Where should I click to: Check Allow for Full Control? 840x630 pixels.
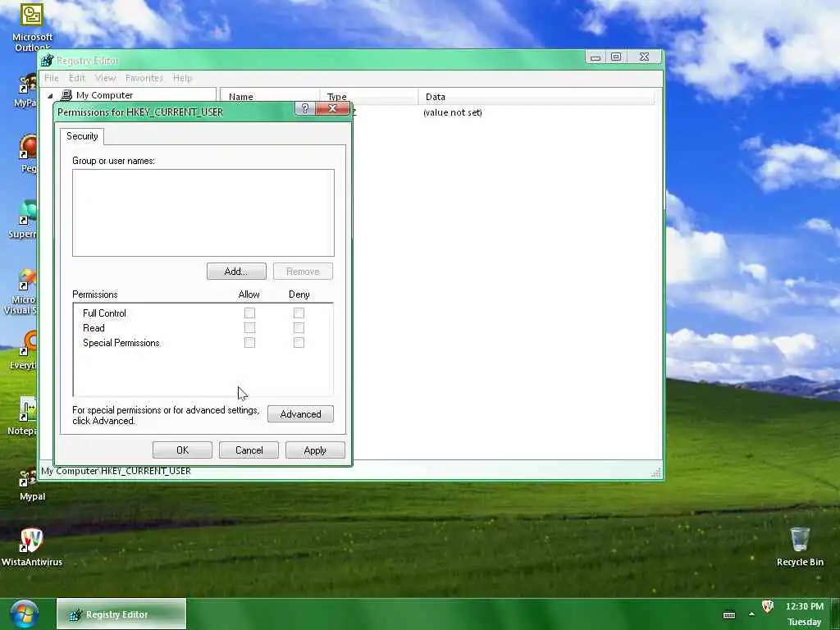coord(249,313)
